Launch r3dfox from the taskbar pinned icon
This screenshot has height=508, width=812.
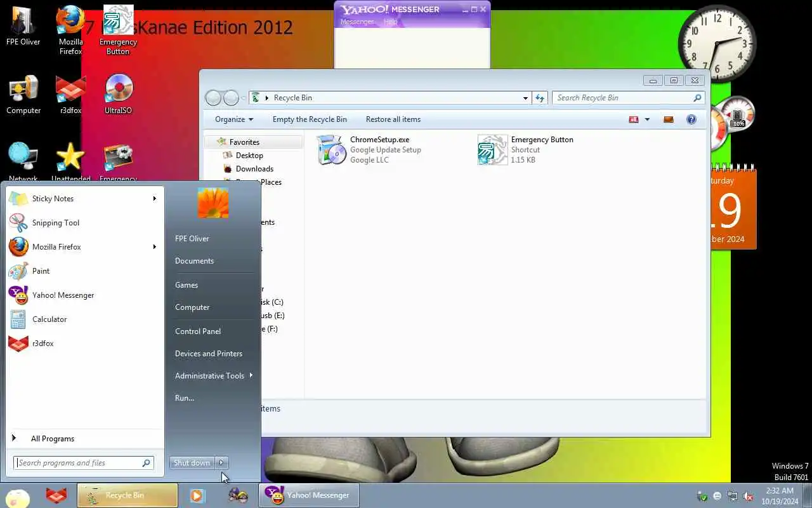56,495
